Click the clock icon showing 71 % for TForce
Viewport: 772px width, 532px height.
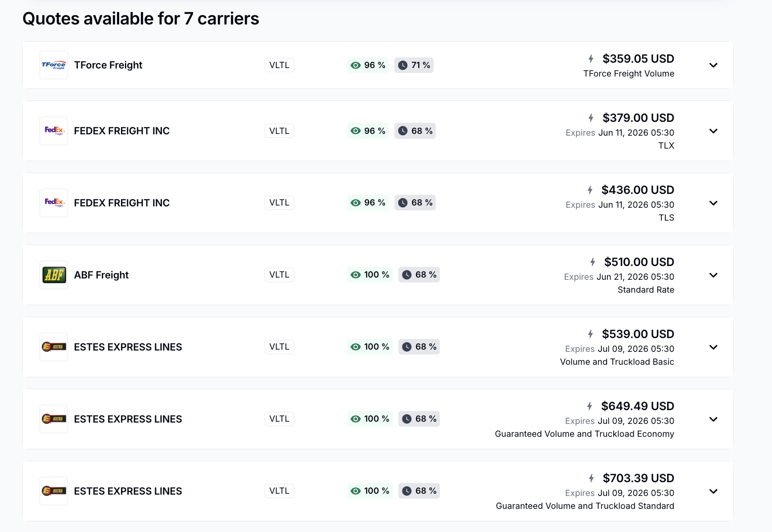pyautogui.click(x=403, y=65)
